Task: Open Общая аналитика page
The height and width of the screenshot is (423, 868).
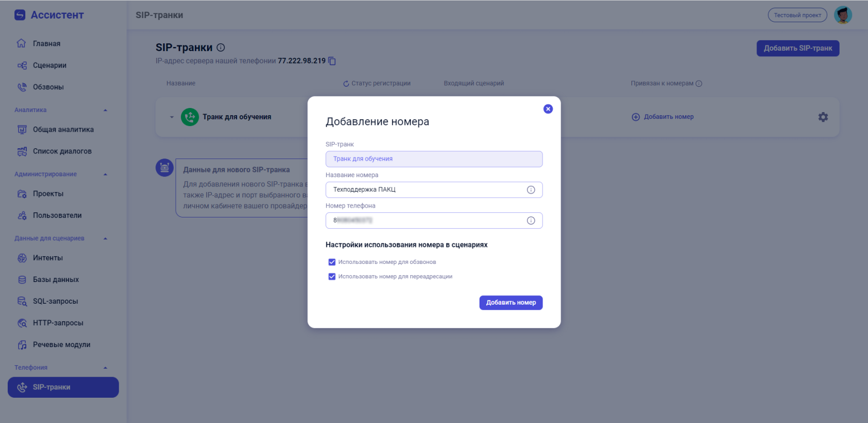Action: coord(63,130)
